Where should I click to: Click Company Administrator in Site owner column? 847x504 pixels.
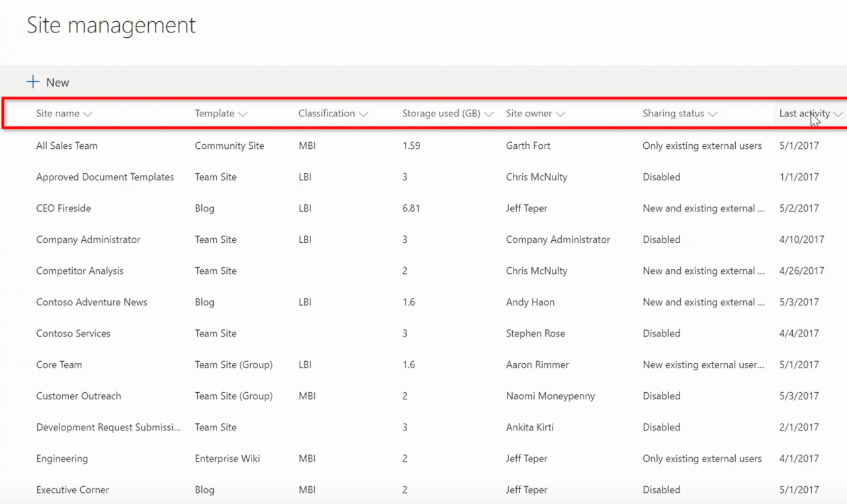pyautogui.click(x=558, y=239)
